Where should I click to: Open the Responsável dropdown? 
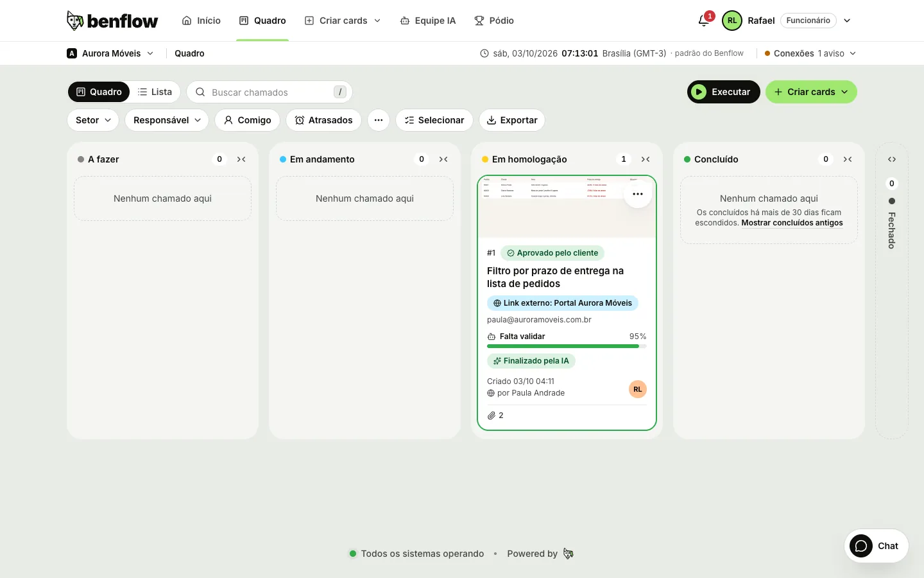pos(167,120)
